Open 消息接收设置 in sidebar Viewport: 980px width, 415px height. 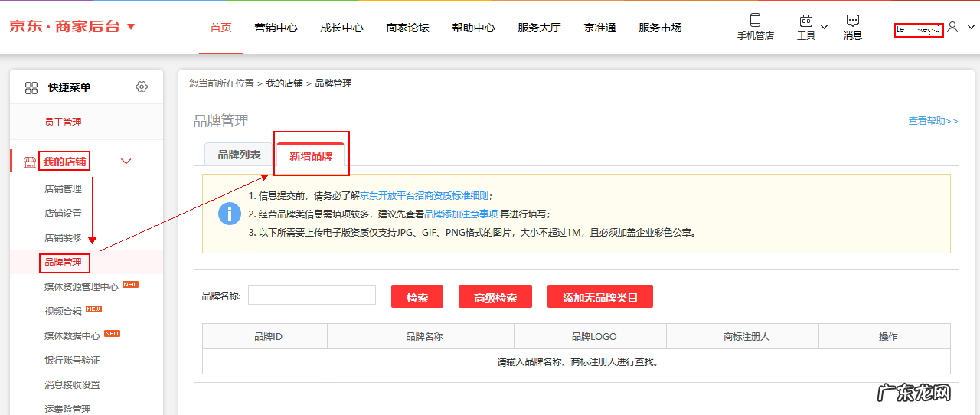[x=72, y=385]
